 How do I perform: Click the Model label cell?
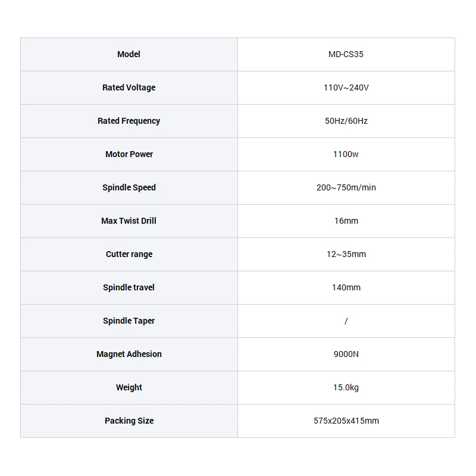[x=129, y=54]
